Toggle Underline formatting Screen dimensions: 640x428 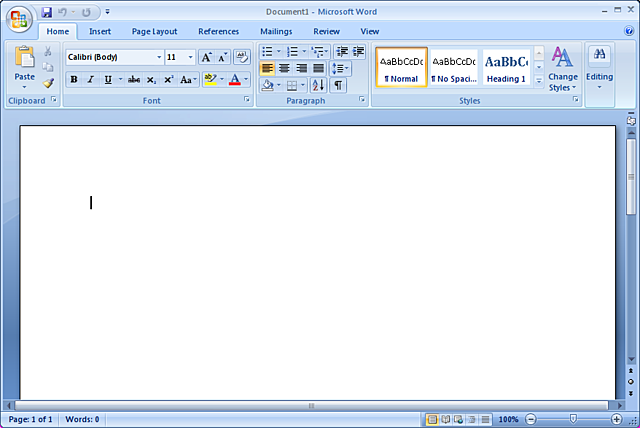pyautogui.click(x=108, y=79)
